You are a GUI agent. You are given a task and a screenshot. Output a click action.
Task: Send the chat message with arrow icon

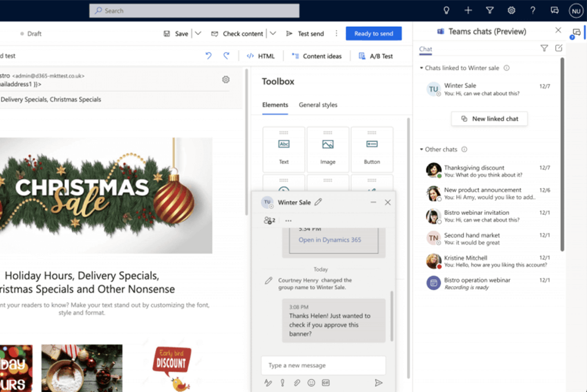pyautogui.click(x=379, y=383)
